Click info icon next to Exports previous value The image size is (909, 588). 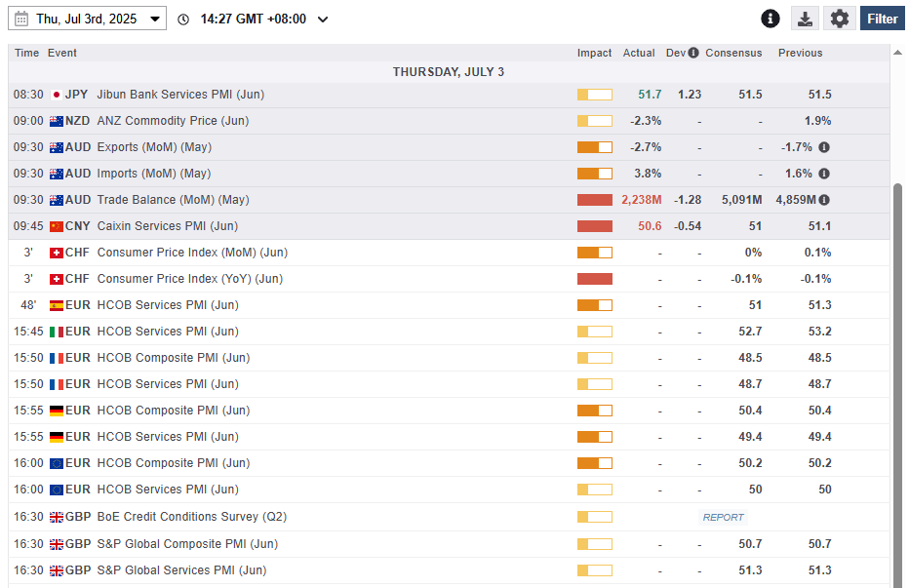tap(824, 147)
